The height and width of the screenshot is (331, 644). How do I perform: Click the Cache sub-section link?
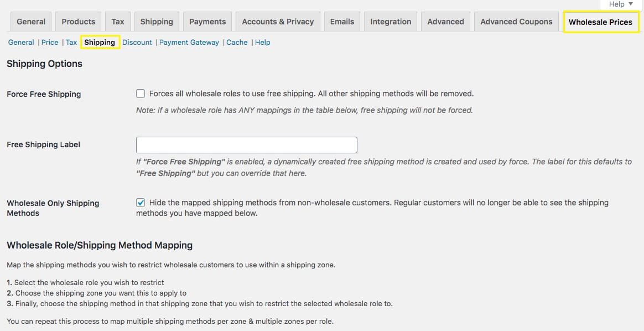pyautogui.click(x=237, y=42)
